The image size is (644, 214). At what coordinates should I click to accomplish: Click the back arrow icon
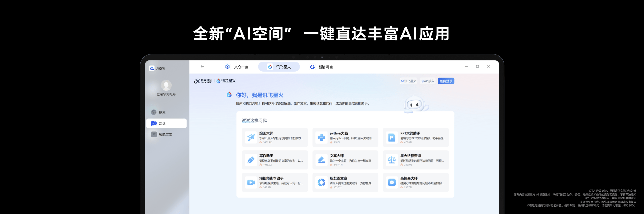pos(202,67)
